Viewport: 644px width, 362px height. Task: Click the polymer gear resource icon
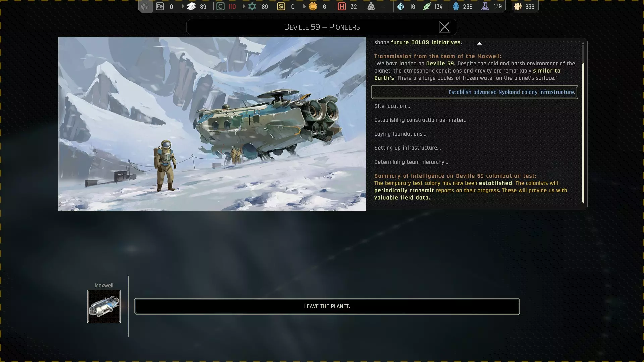tap(252, 6)
